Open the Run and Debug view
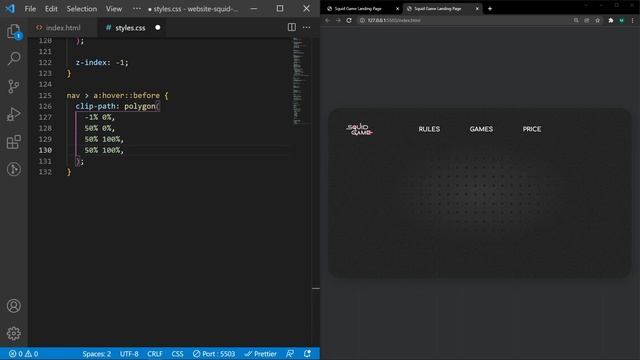Screen dimensions: 640x360 pyautogui.click(x=13, y=114)
